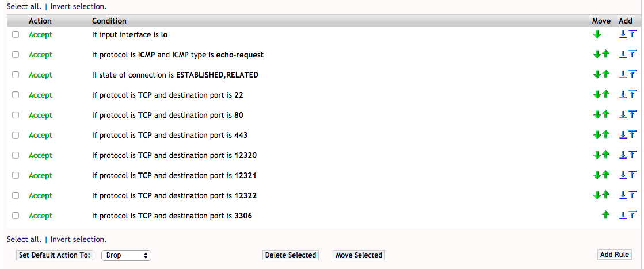This screenshot has width=644, height=269.
Task: Add rule before the port 12320 rule
Action: tap(631, 155)
